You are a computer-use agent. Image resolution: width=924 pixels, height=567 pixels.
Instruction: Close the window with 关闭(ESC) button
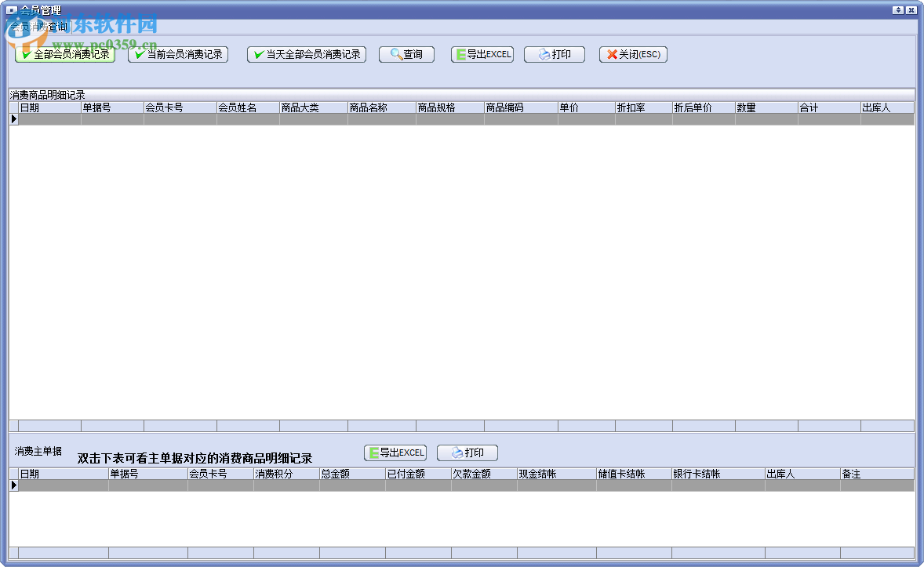click(x=633, y=54)
